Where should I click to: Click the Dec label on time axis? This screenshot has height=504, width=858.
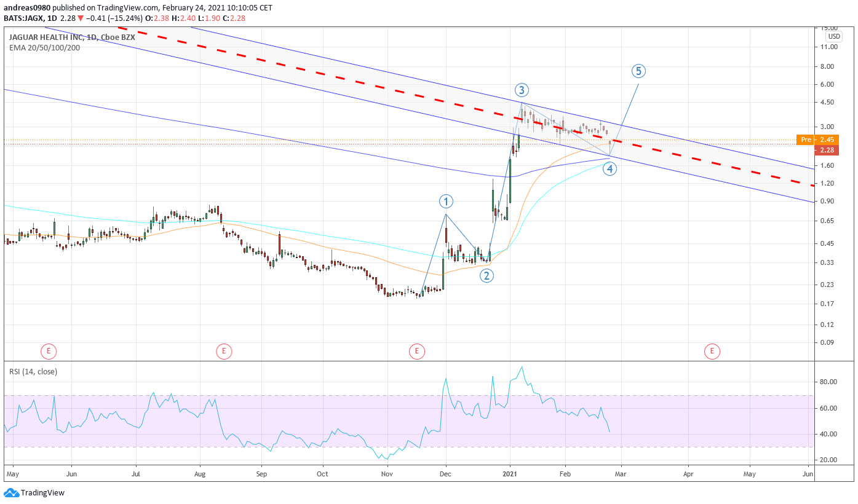pos(446,474)
